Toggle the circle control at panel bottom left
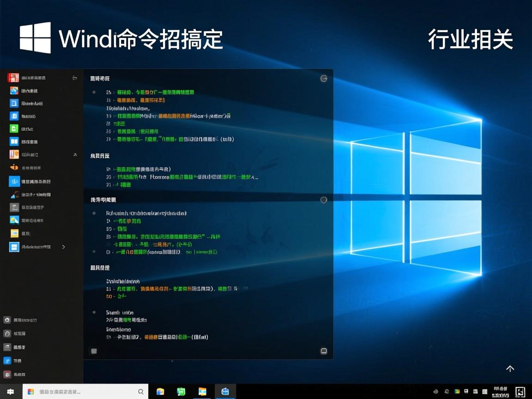This screenshot has width=532, height=399. [x=94, y=351]
